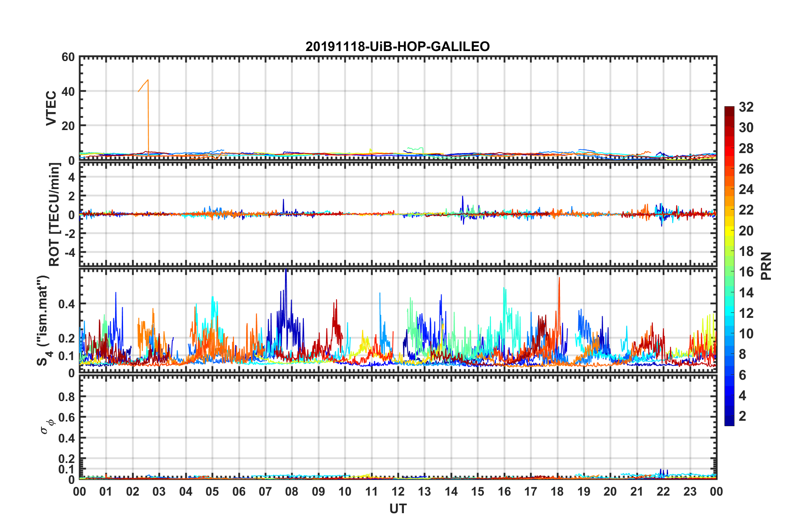Image resolution: width=796 pixels, height=532 pixels.
Task: Click VTEC y-axis tick 40
Action: pos(68,91)
